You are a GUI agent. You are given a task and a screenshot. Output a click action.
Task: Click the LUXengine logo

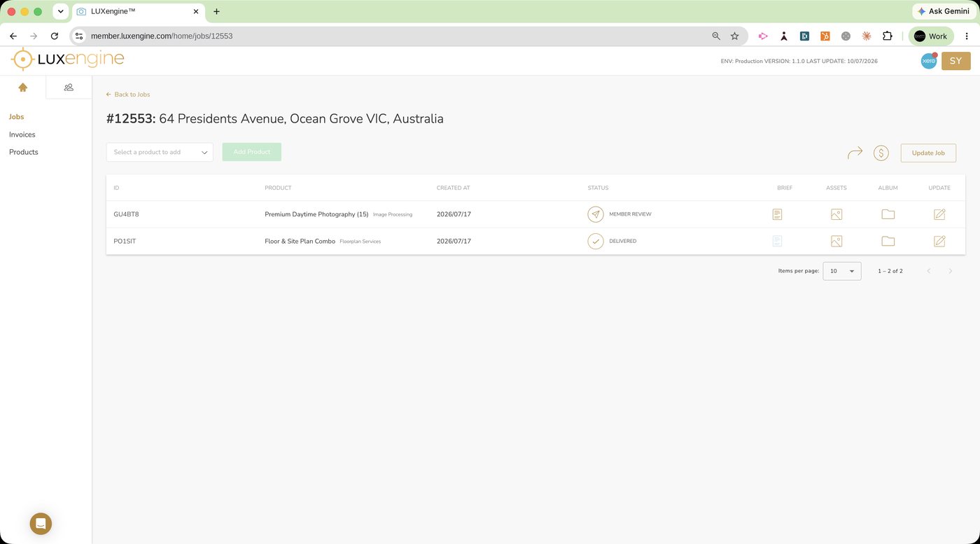coord(68,60)
